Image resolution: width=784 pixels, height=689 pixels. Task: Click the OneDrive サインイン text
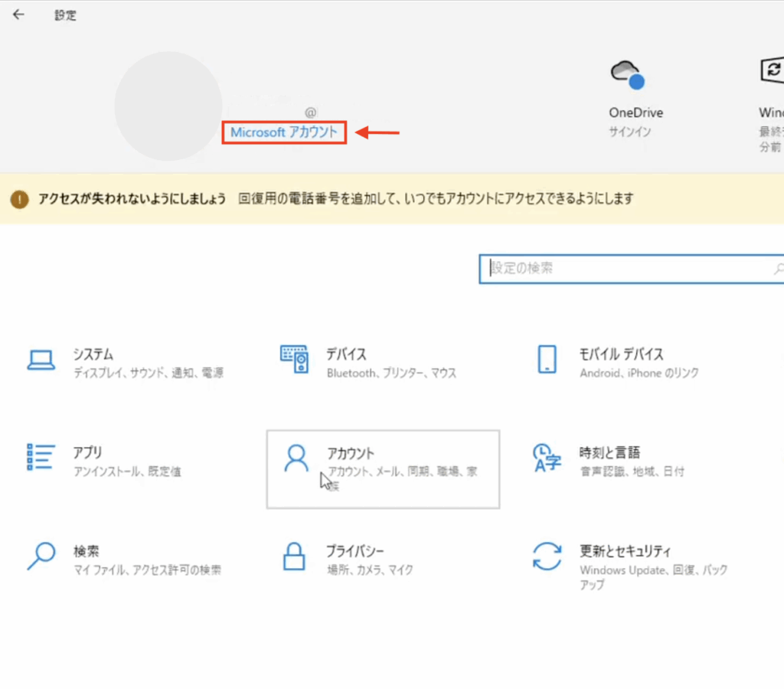coord(630,132)
